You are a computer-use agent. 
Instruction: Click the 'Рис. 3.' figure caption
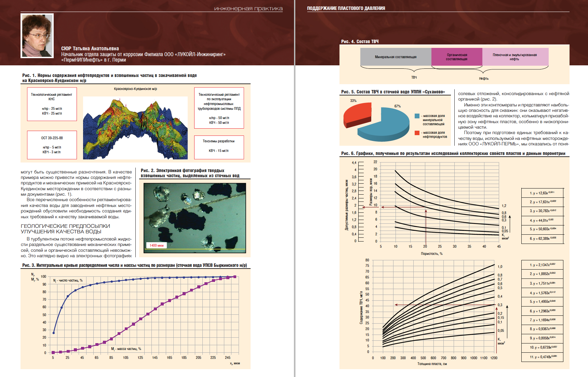pyautogui.click(x=134, y=265)
